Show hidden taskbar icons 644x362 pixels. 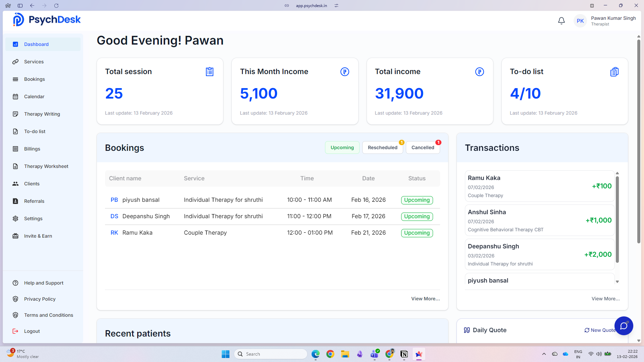(x=544, y=354)
